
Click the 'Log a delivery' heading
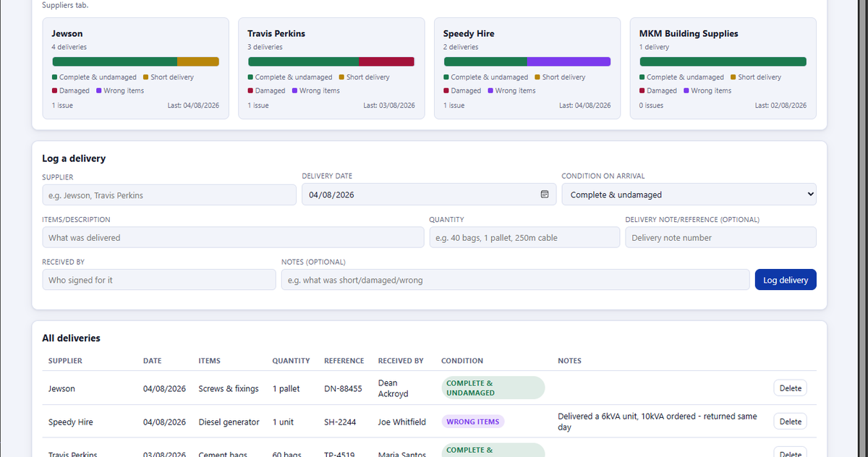(x=74, y=158)
